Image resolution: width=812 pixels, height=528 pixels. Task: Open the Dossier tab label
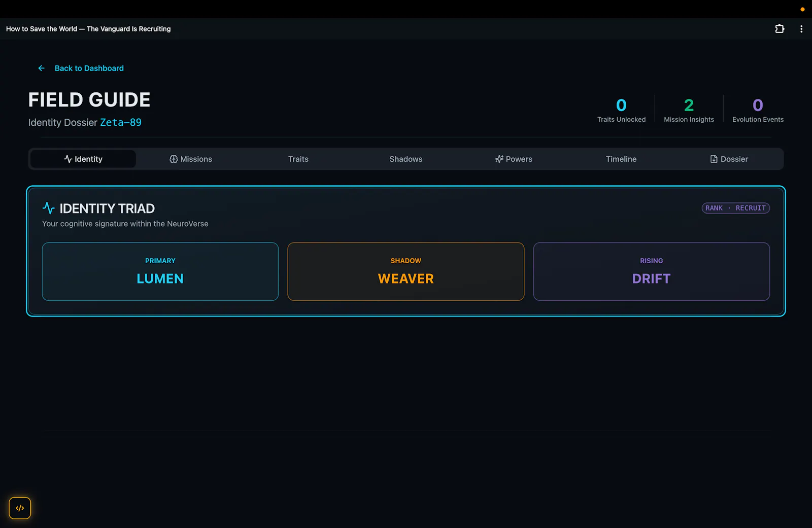[x=734, y=159]
